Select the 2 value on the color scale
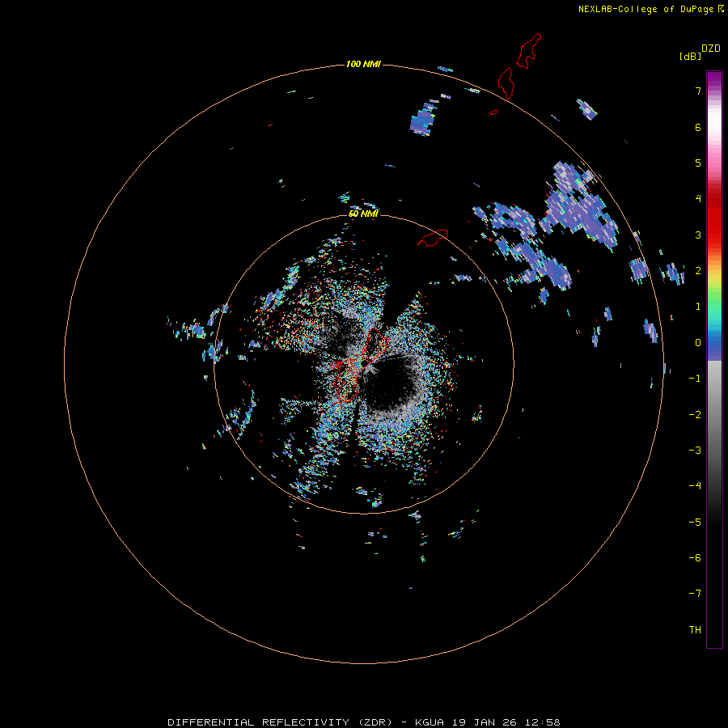Screen dimensions: 728x728 click(698, 271)
